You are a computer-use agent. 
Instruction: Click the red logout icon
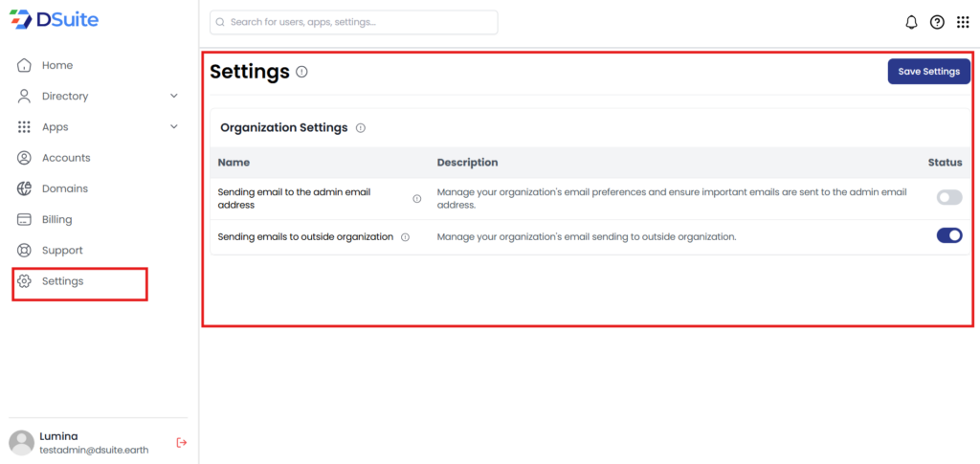tap(182, 442)
